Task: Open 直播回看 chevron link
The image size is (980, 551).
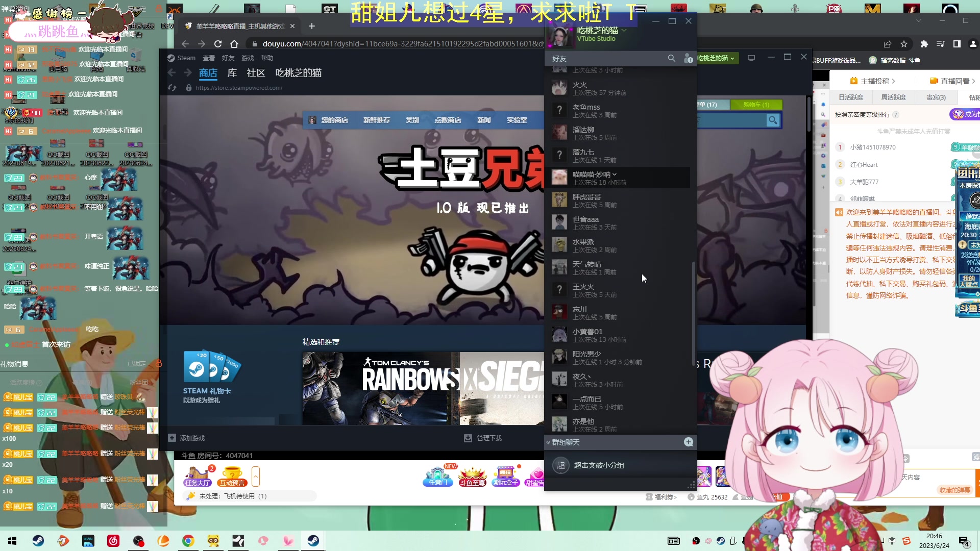Action: 952,81
